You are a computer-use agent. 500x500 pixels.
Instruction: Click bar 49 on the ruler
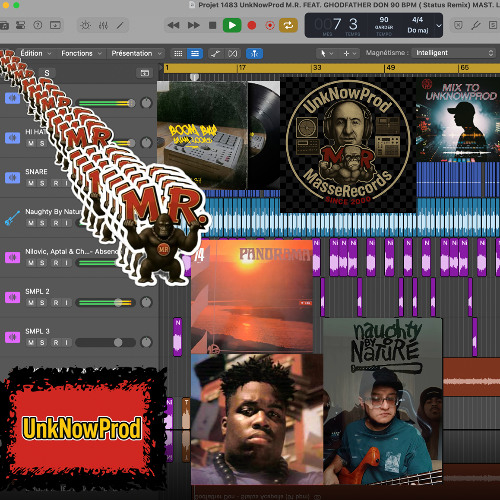tap(390, 68)
